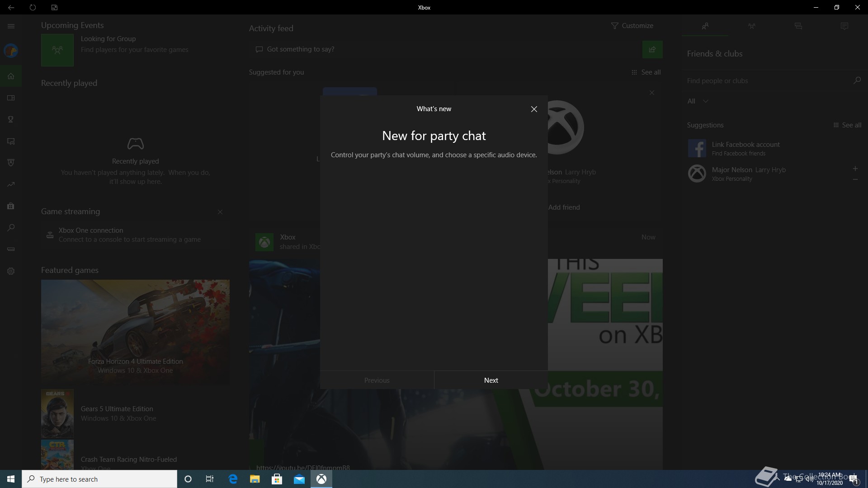Dismiss the Game streaming section
868x488 pixels.
click(220, 212)
